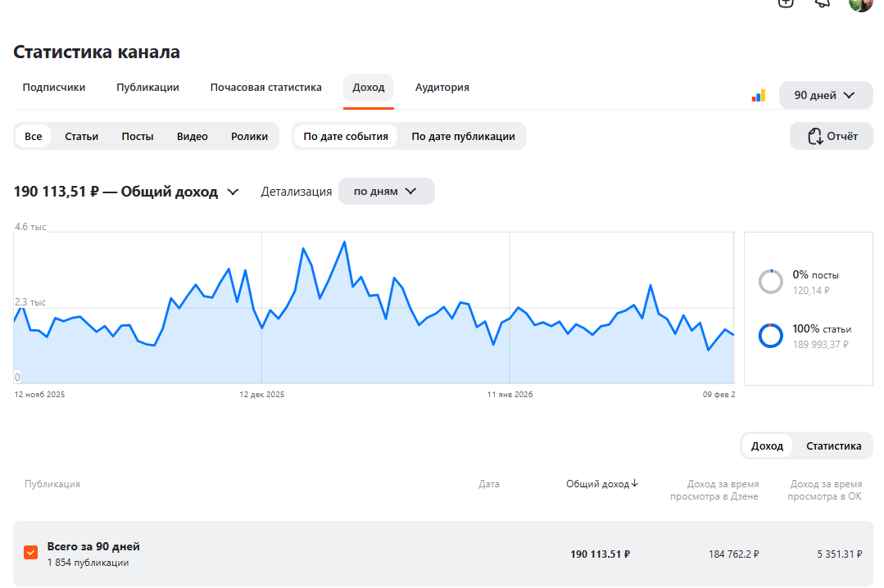Switch to По дате события mode

click(x=346, y=137)
